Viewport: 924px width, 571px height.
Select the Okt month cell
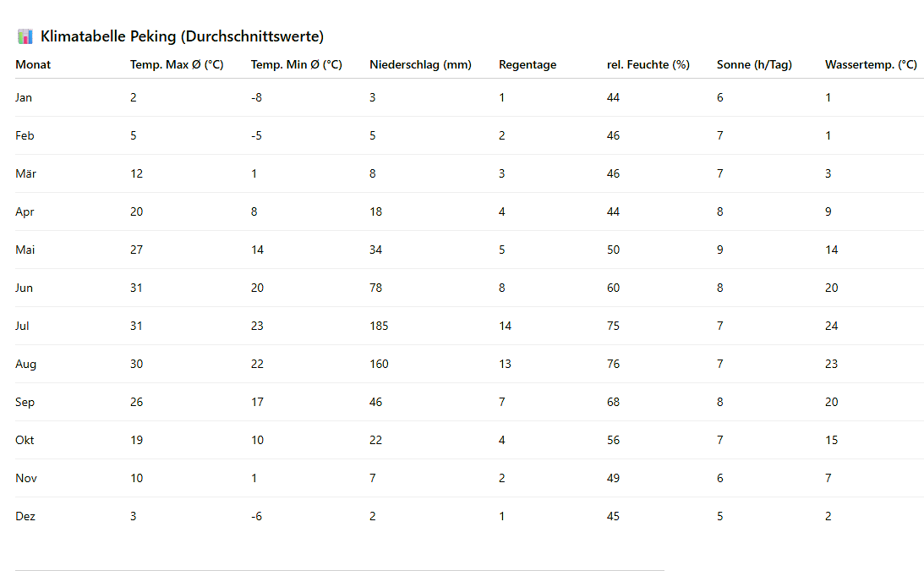(x=25, y=440)
